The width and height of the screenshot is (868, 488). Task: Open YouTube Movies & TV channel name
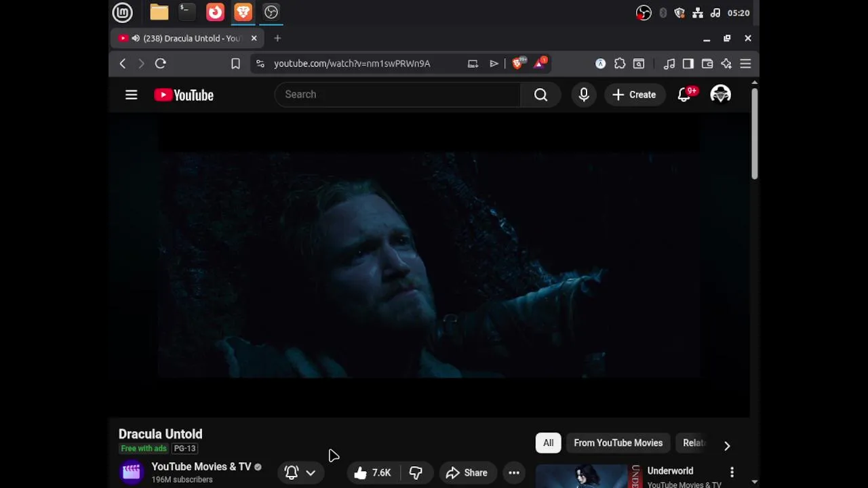coord(201,466)
